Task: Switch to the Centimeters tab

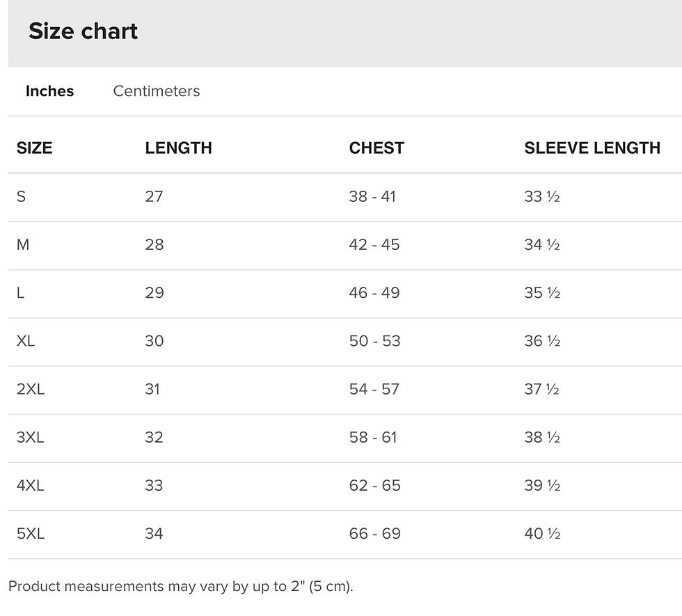Action: pyautogui.click(x=157, y=91)
